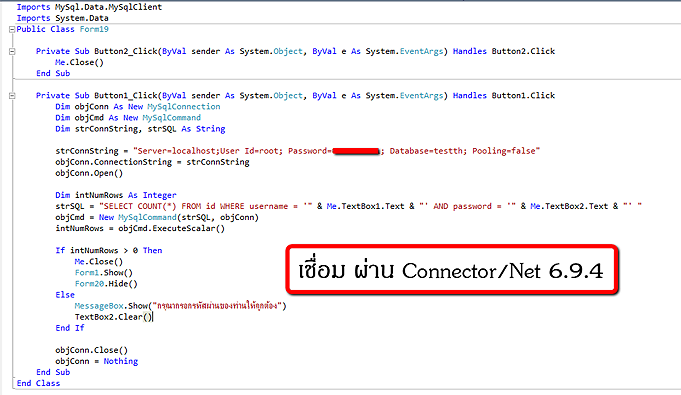This screenshot has width=681, height=395.
Task: Click "Dim intNumRows As Integer" line
Action: tap(116, 195)
